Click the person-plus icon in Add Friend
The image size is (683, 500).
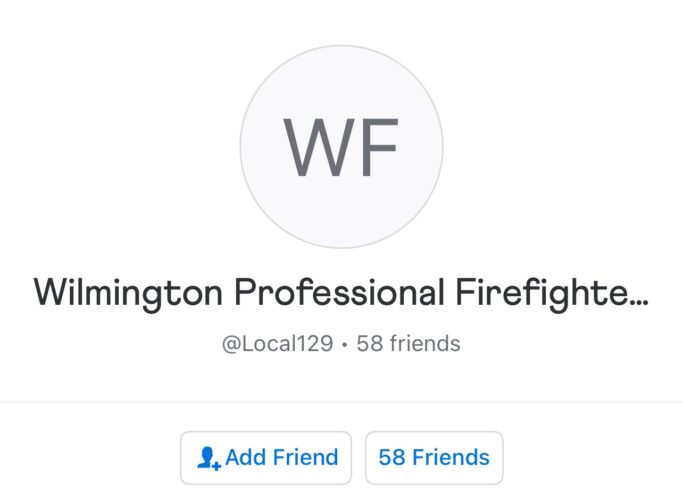tap(208, 458)
